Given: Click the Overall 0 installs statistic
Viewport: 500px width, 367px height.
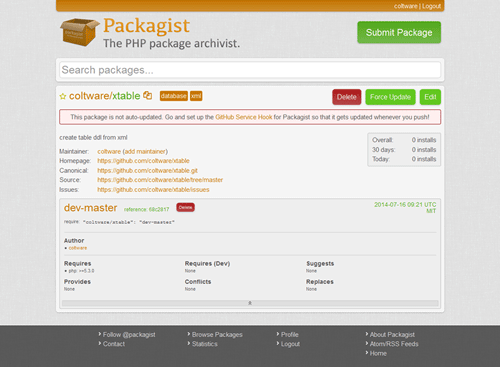Looking at the screenshot, I should 404,140.
